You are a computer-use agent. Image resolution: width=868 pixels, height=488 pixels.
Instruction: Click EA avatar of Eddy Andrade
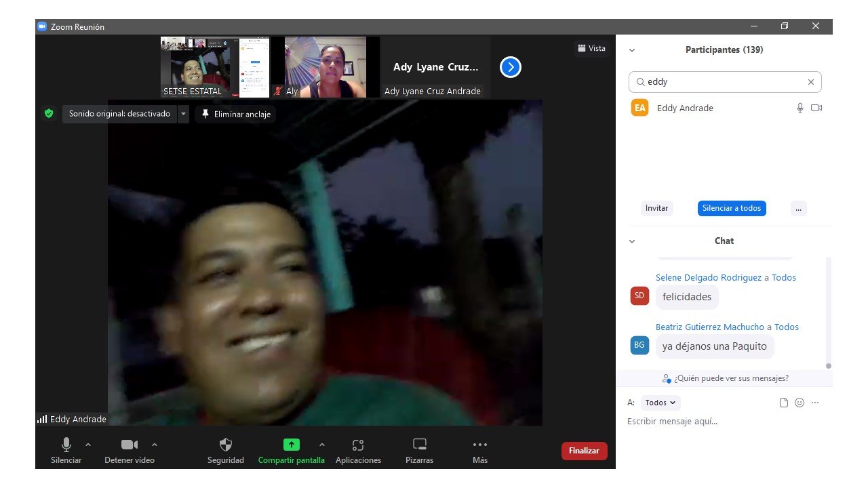[639, 108]
